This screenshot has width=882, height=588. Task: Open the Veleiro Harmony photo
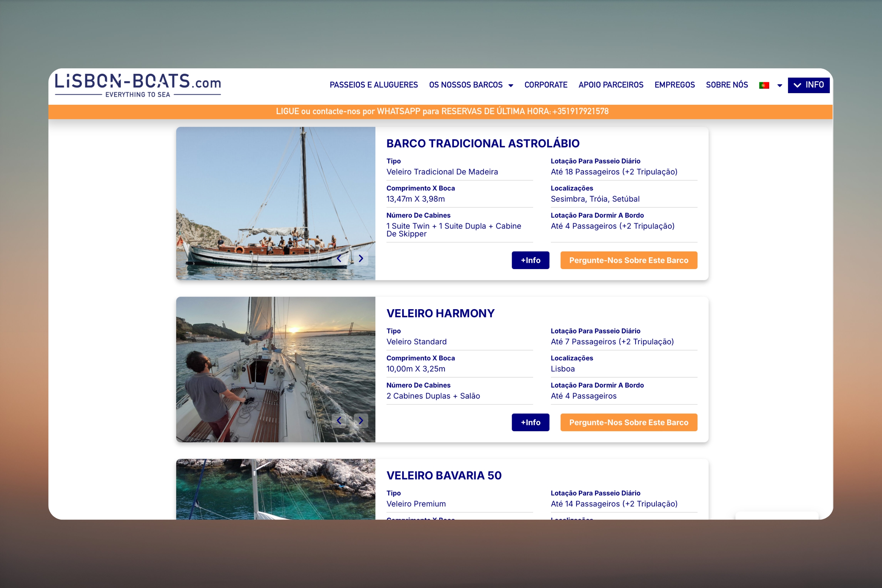(276, 369)
